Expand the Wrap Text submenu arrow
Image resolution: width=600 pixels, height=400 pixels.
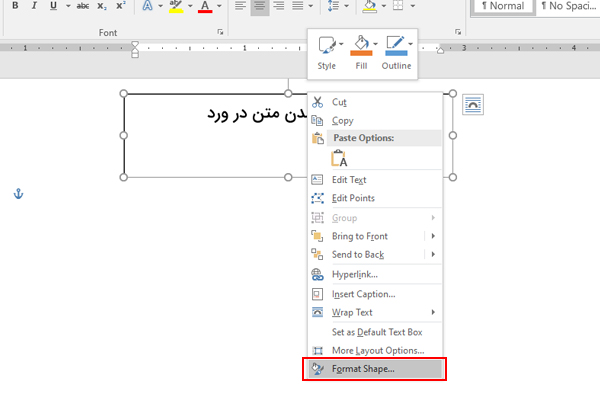pyautogui.click(x=433, y=313)
